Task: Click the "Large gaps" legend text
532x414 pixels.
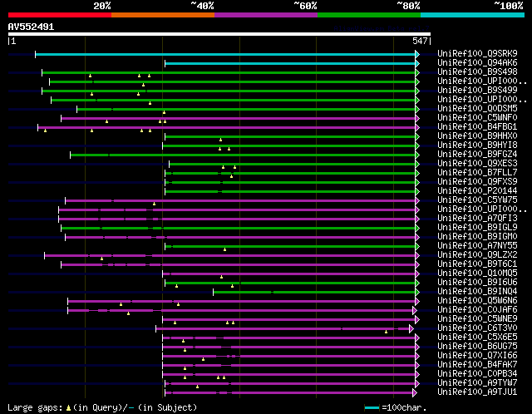Action: [35, 407]
